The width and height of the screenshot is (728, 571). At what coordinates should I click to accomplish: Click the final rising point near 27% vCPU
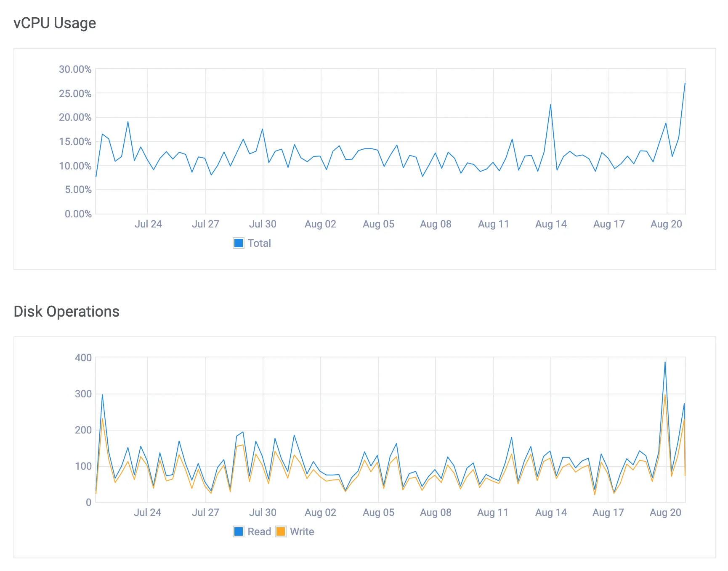click(x=685, y=84)
